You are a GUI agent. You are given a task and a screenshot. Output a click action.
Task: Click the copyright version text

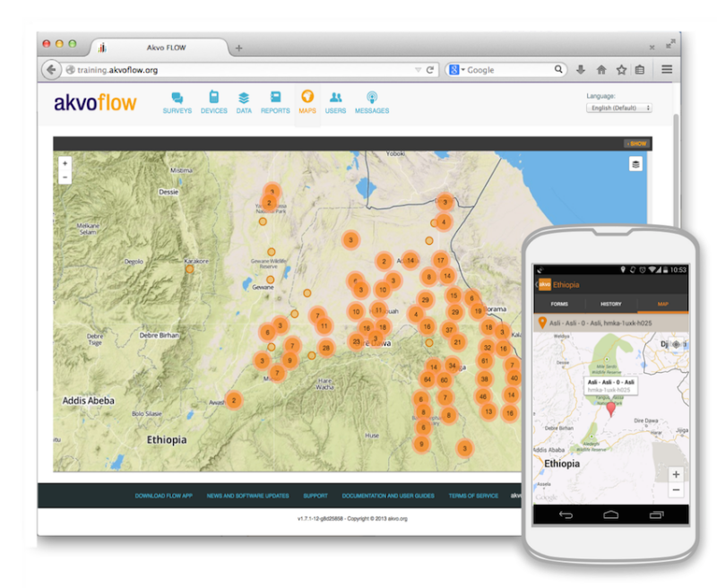point(352,518)
